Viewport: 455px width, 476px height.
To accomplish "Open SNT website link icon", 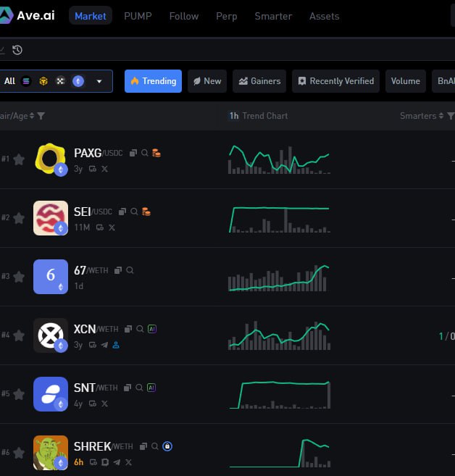I will pos(93,404).
